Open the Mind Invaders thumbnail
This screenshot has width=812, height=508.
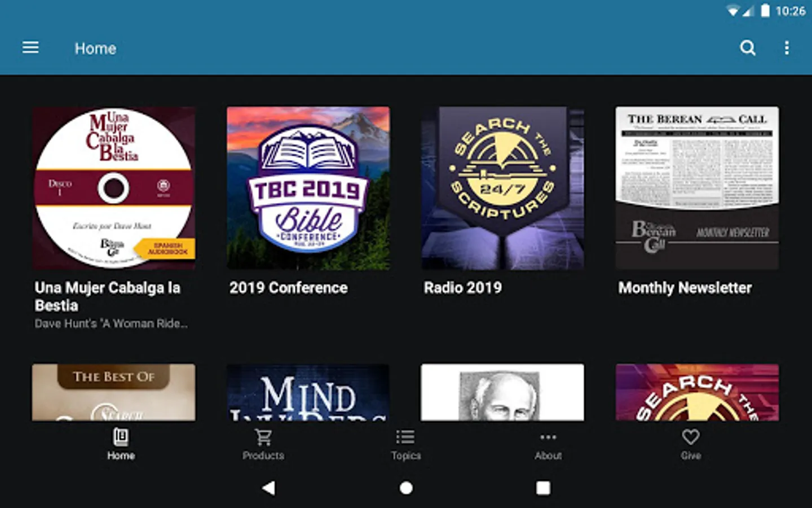308,392
